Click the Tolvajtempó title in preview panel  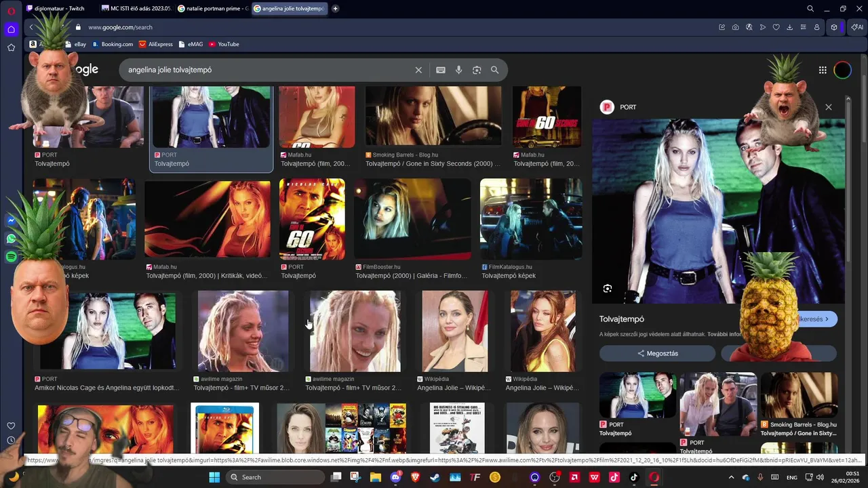coord(621,319)
